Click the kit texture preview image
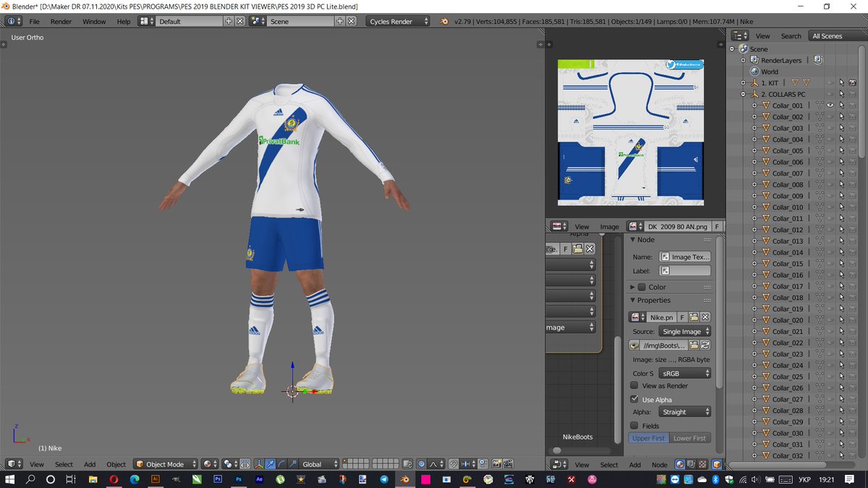 [x=631, y=132]
